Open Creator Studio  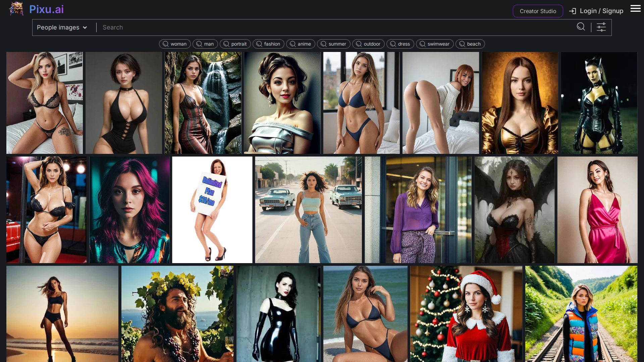pyautogui.click(x=538, y=11)
